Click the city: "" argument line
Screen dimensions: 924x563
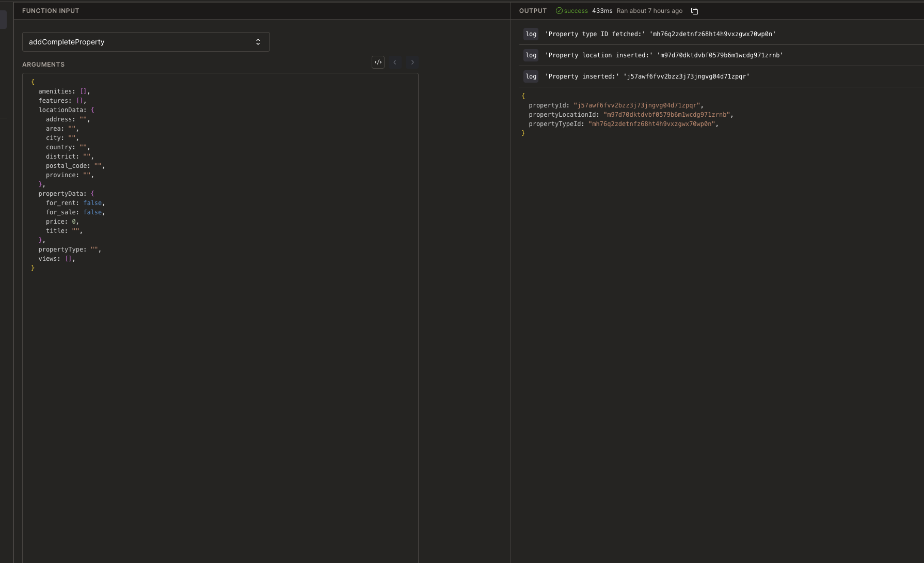point(62,138)
